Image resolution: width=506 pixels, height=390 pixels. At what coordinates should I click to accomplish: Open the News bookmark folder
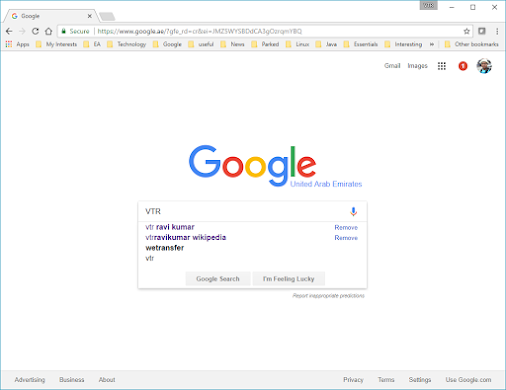tap(233, 44)
